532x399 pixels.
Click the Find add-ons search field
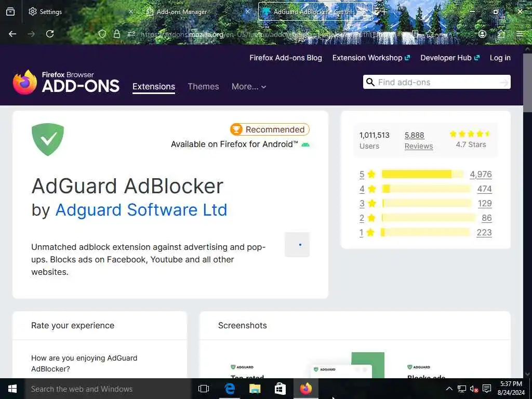437,82
